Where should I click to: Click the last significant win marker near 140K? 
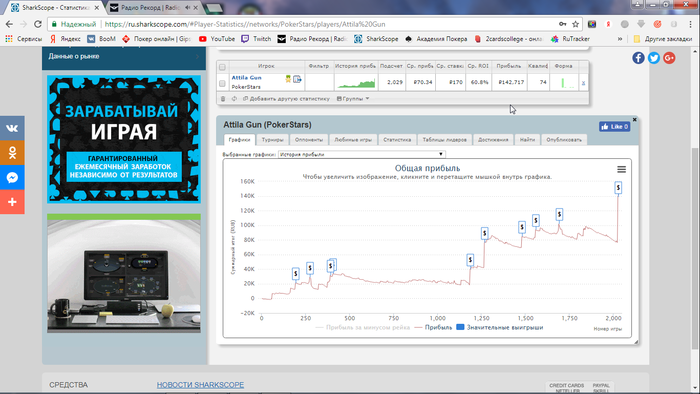tap(618, 187)
